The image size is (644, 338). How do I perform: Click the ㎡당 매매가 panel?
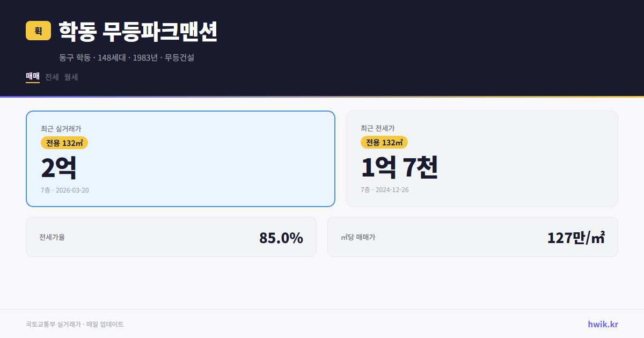472,237
